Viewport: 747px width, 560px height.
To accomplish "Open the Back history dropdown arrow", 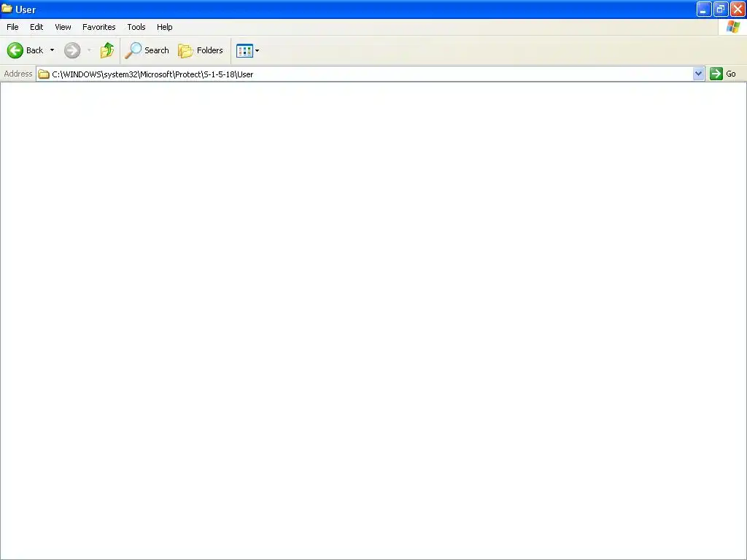I will tap(52, 50).
